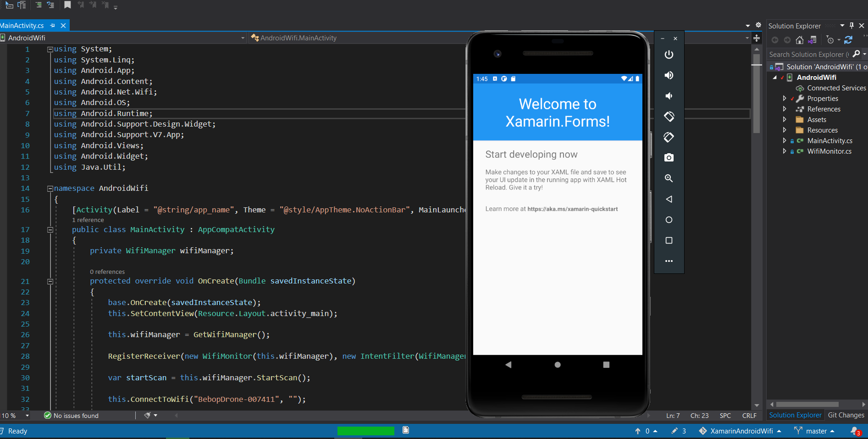The image size is (868, 439).
Task: Switch to the Git Changes tab
Action: coord(846,415)
